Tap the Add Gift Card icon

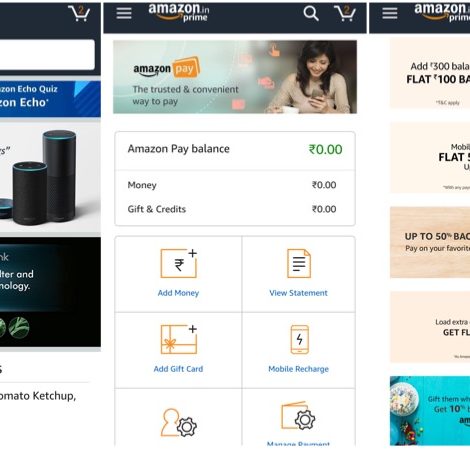(x=179, y=339)
